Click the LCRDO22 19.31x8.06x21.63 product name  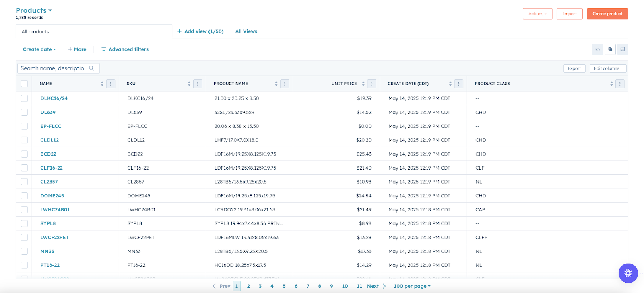(x=245, y=210)
